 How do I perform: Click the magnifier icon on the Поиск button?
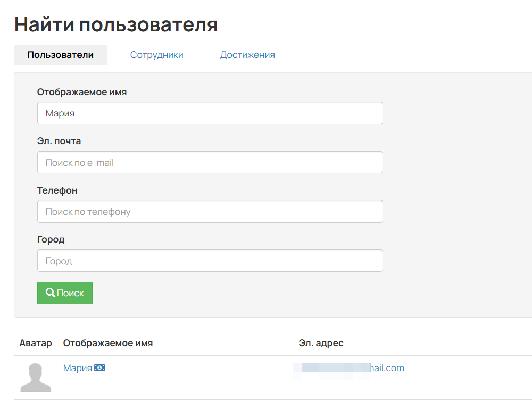[x=51, y=293]
